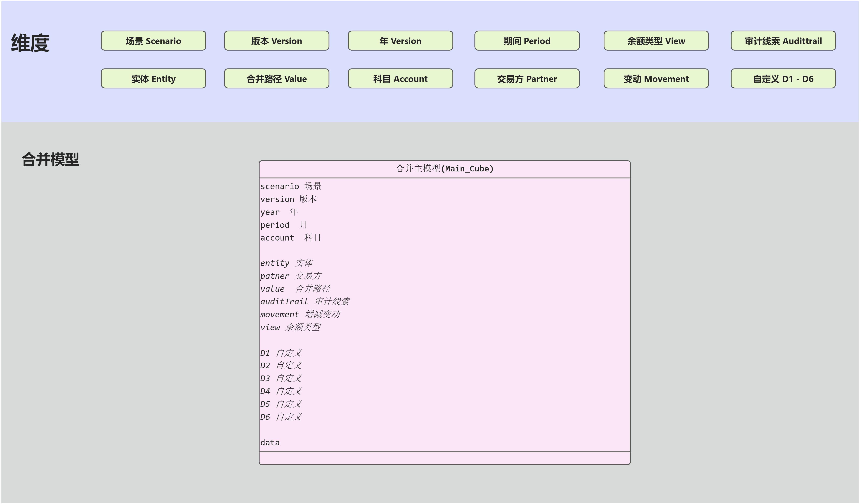Click the 科目 Account dimension box
This screenshot has height=504, width=861.
(x=400, y=79)
